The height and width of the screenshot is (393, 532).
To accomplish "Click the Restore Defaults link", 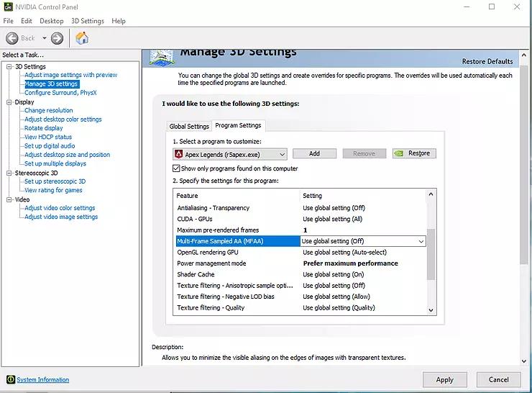I will (487, 61).
